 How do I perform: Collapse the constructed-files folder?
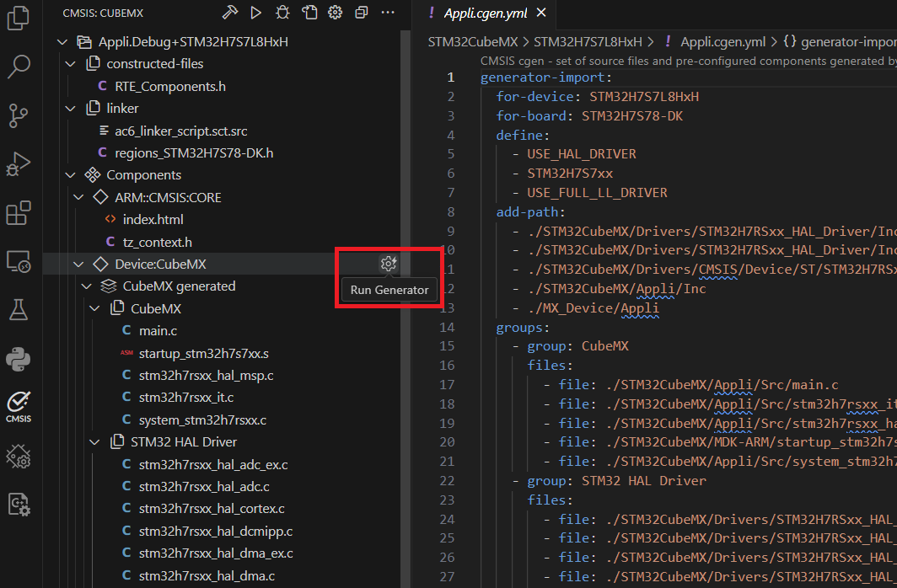70,64
